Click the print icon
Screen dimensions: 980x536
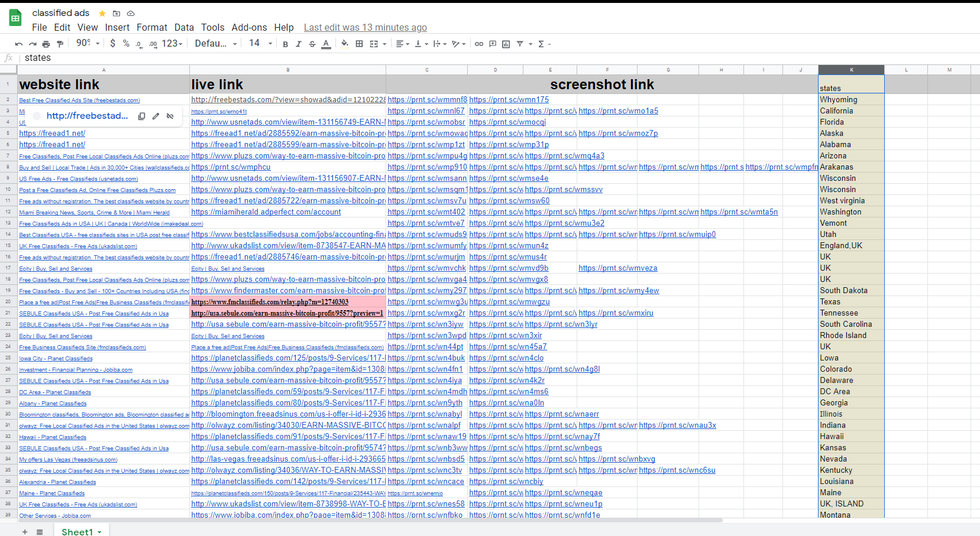[x=46, y=44]
